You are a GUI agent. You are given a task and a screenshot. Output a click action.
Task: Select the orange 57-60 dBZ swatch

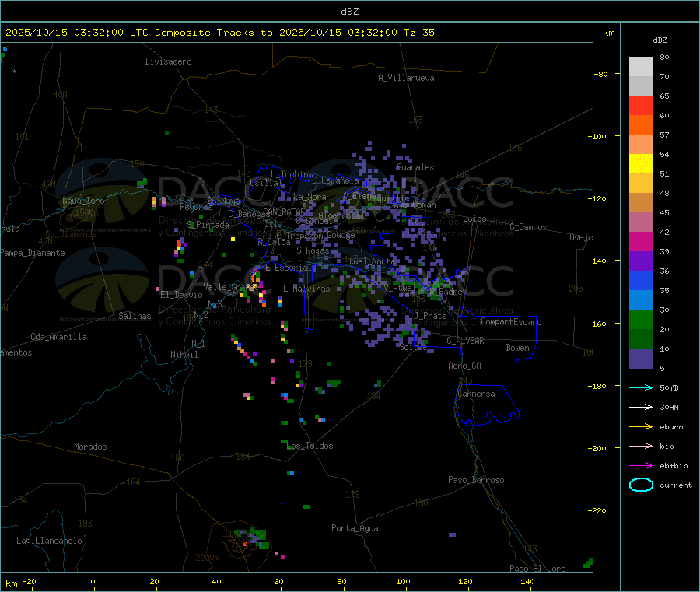pyautogui.click(x=641, y=125)
